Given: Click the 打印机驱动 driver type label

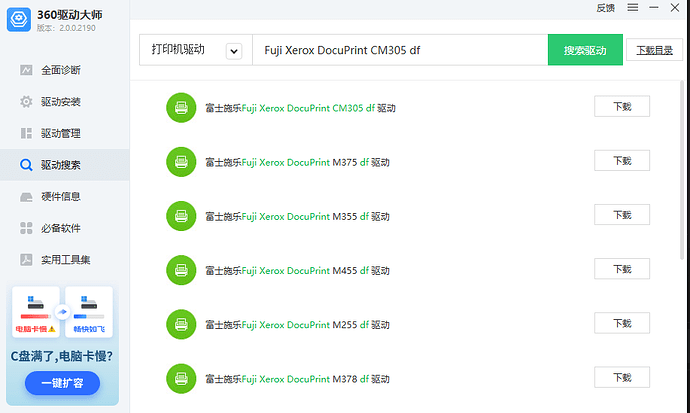Looking at the screenshot, I should 178,49.
